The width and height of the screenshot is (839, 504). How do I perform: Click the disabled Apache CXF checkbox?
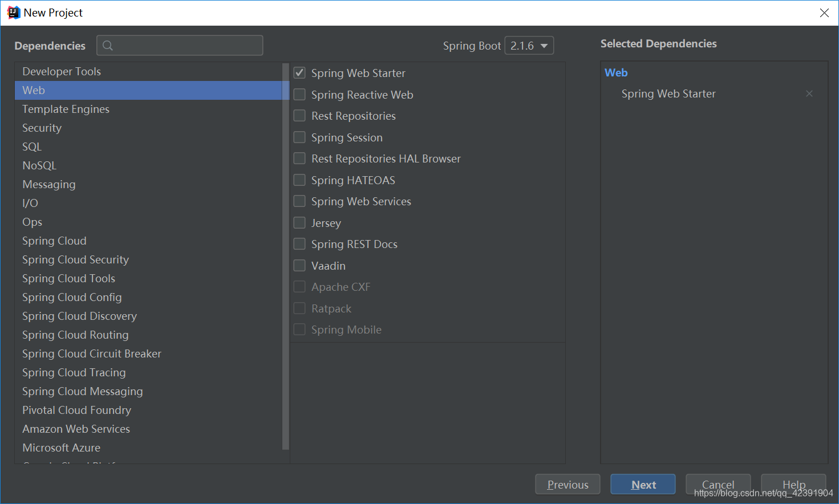pyautogui.click(x=299, y=287)
